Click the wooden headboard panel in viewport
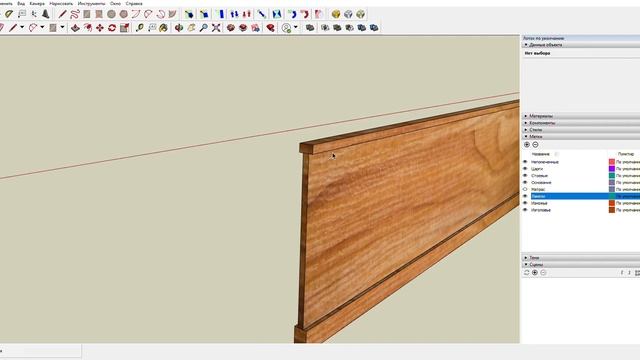This screenshot has height=360, width=640. click(408, 212)
